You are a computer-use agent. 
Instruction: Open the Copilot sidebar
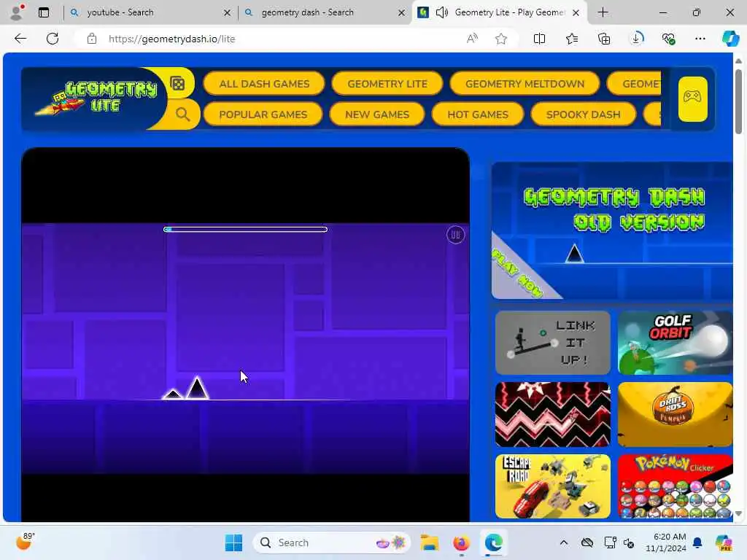pos(730,39)
